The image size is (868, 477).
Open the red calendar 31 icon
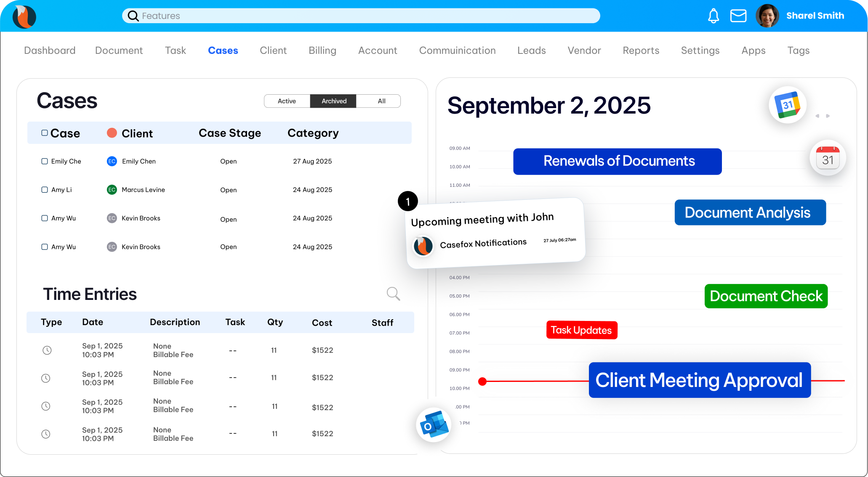coord(827,158)
